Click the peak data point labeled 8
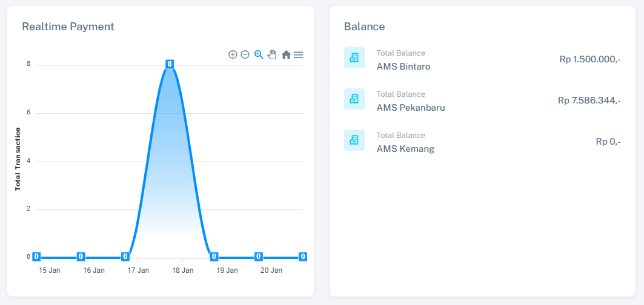This screenshot has height=305, width=644. click(170, 64)
